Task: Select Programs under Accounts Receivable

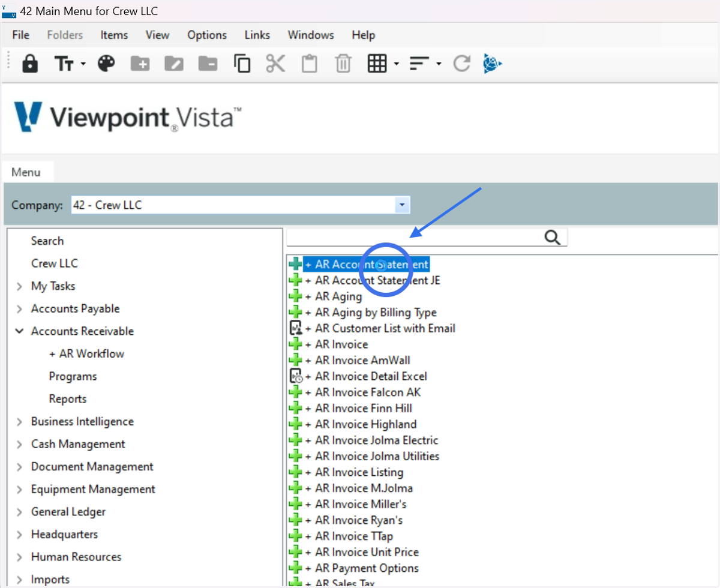Action: 73,376
